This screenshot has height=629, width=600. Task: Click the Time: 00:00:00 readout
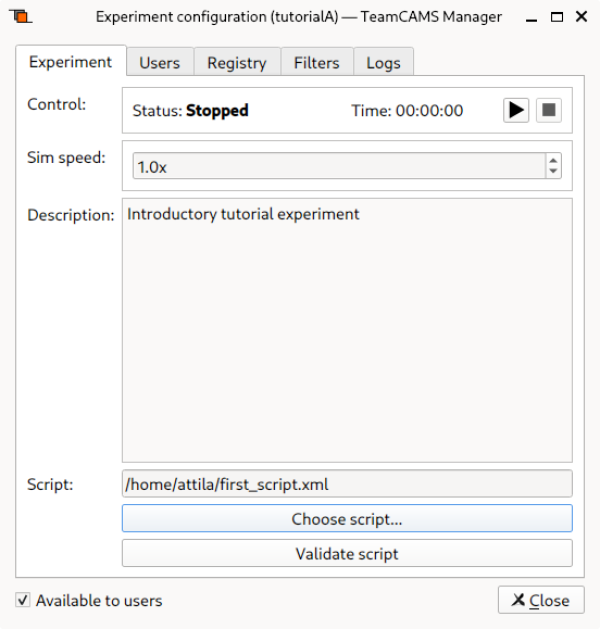(x=407, y=111)
